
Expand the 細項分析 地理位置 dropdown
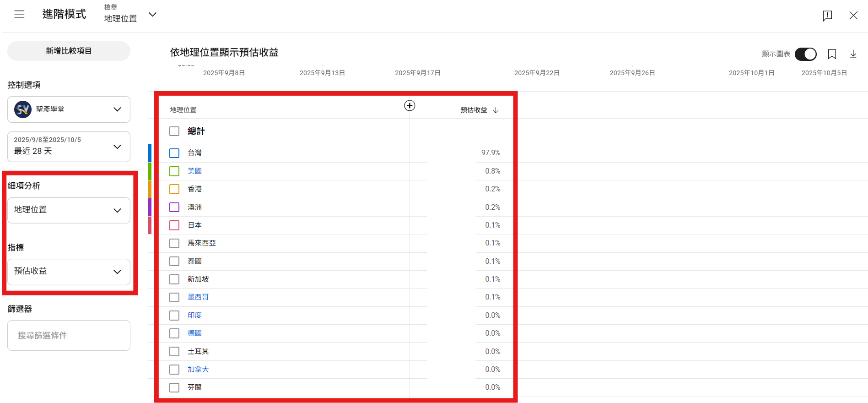pos(69,210)
